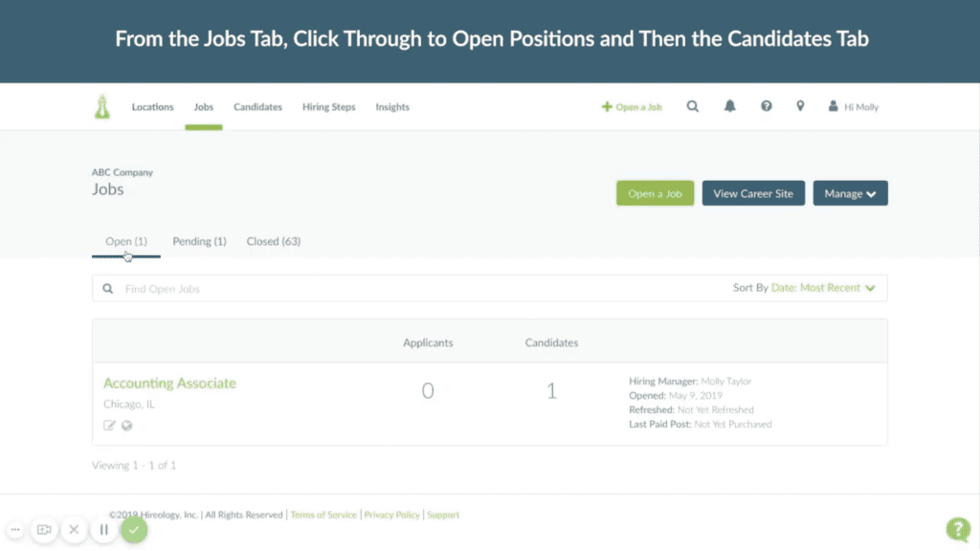This screenshot has height=551, width=980.
Task: Click the help question mark in navigation
Action: [766, 107]
